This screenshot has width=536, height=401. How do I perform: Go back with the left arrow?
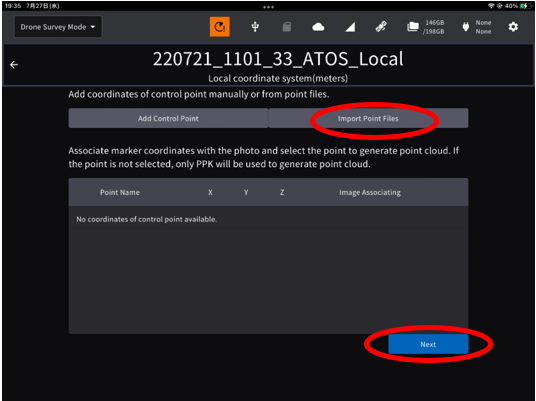coord(14,65)
